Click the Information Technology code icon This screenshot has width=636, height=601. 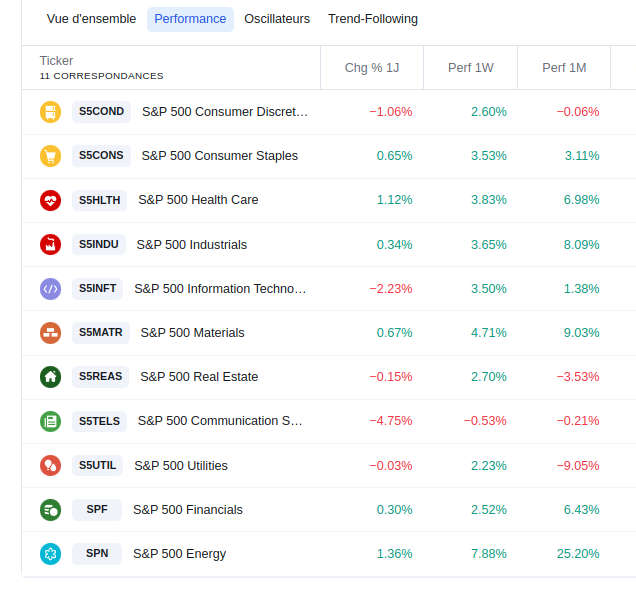tap(50, 289)
